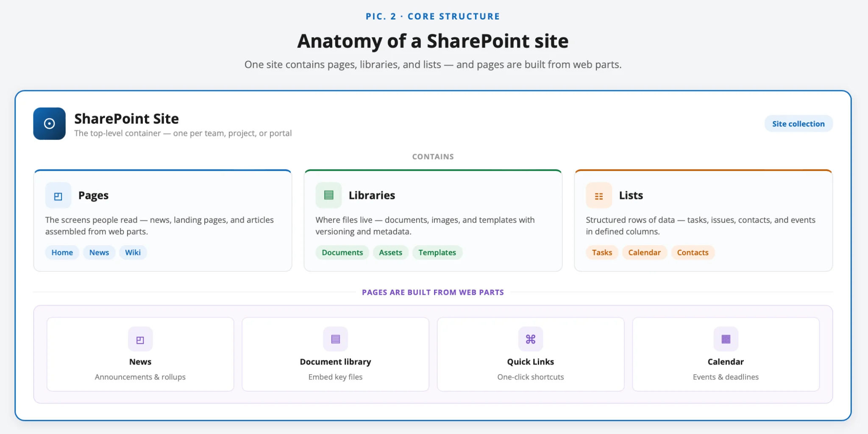
Task: Select the Assets tag under Libraries
Action: coord(390,252)
